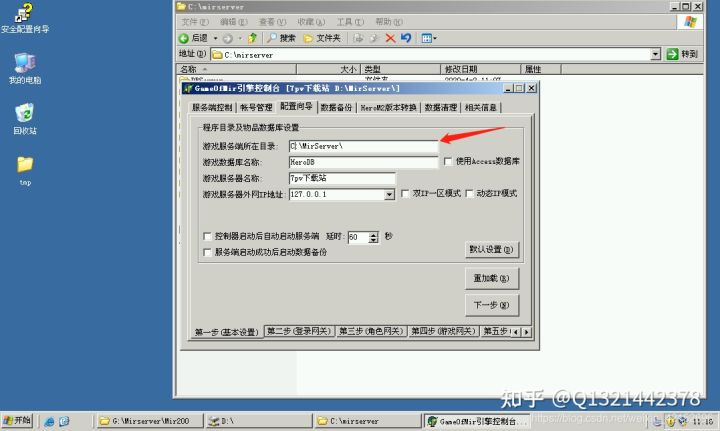Check the 双IP一区模式 option

[405, 194]
